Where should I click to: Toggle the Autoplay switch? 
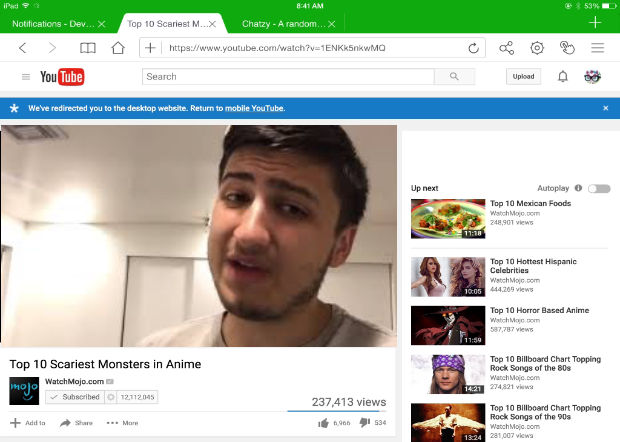click(599, 188)
